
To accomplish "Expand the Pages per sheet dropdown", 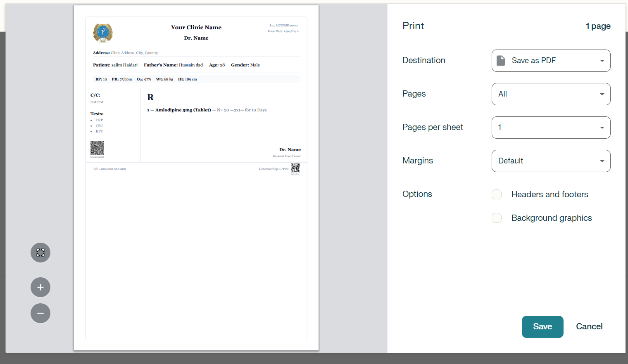I will click(x=551, y=127).
